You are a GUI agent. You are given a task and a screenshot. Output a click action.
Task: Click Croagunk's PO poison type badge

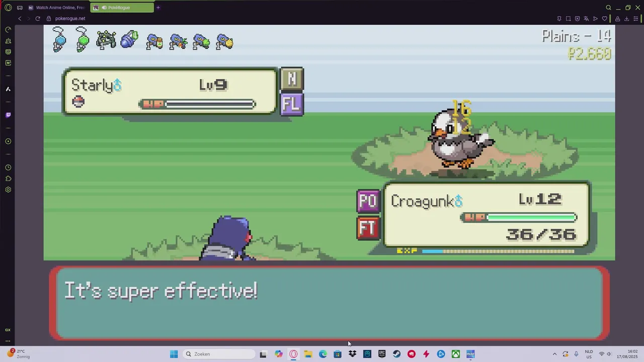(x=368, y=202)
